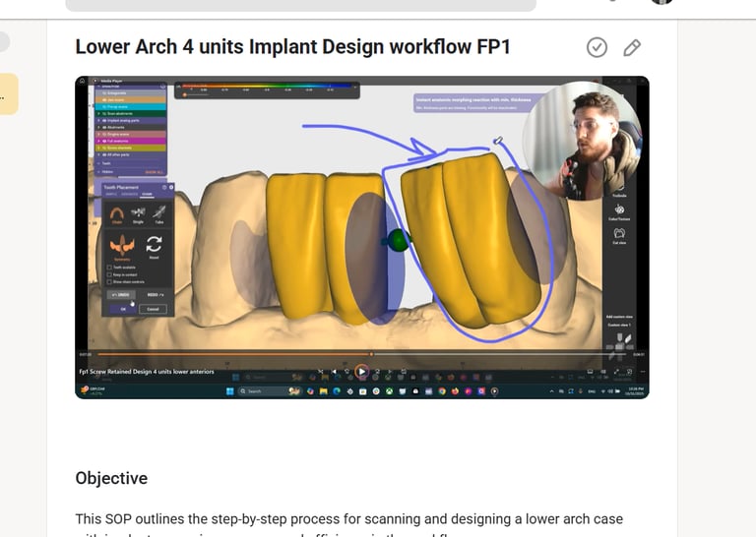The image size is (756, 537).
Task: Click the fullscreen icon in media player
Action: 616,372
